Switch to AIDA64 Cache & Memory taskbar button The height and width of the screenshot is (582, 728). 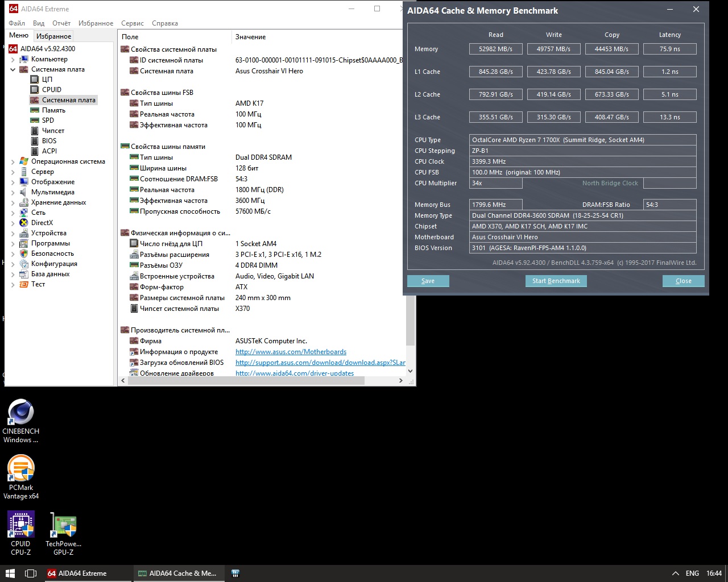tap(179, 573)
